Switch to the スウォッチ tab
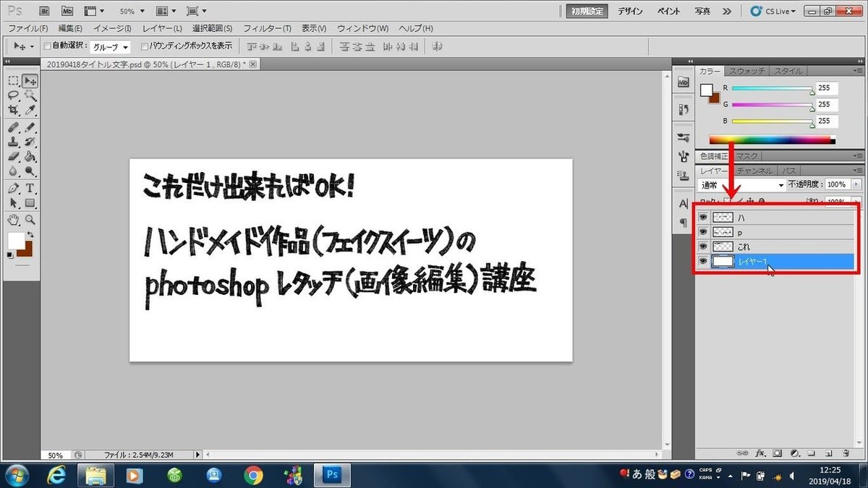 pos(748,71)
